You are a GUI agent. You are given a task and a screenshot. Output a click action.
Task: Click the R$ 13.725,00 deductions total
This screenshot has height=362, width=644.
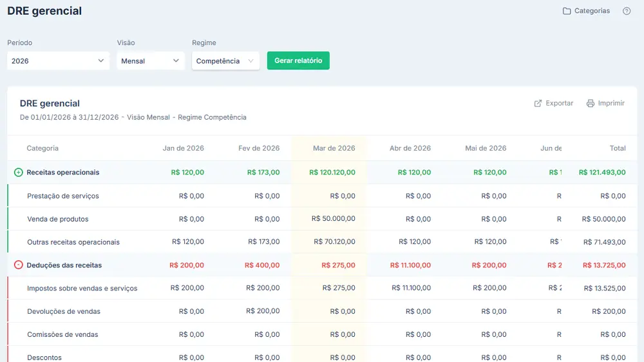[x=604, y=265]
